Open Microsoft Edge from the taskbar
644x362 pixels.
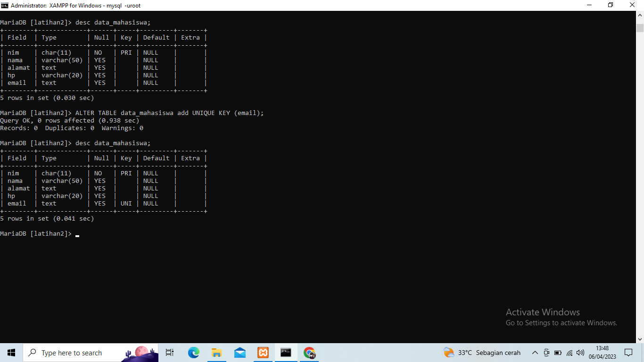pos(194,353)
